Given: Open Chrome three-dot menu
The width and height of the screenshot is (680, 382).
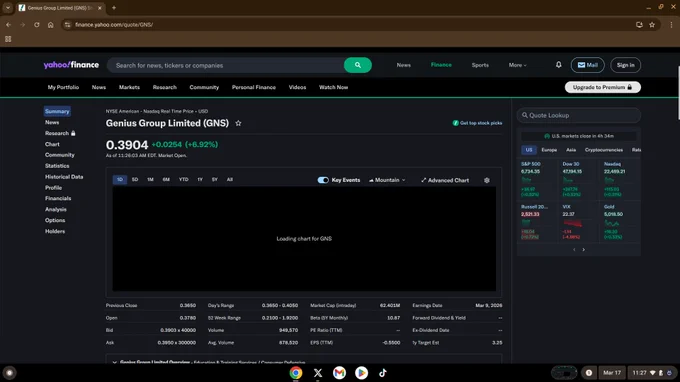Looking at the screenshot, I should tap(671, 25).
